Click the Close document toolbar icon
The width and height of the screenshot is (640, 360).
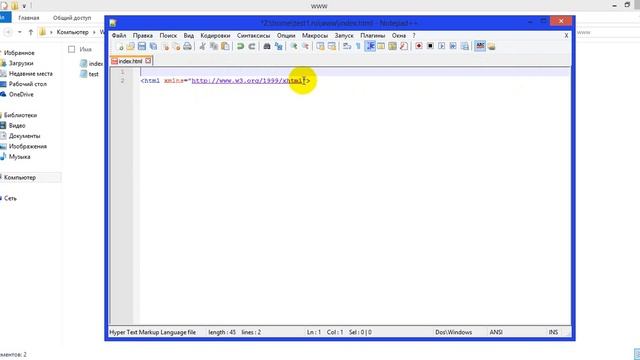tap(165, 47)
